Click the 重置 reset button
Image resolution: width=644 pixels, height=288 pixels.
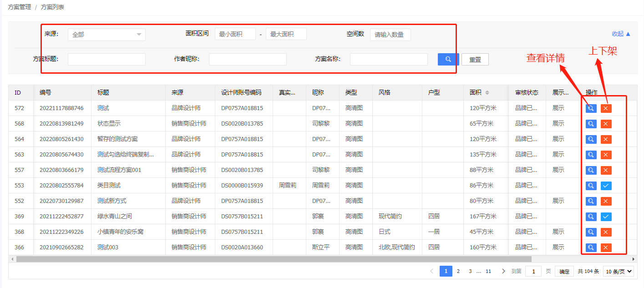tap(475, 60)
